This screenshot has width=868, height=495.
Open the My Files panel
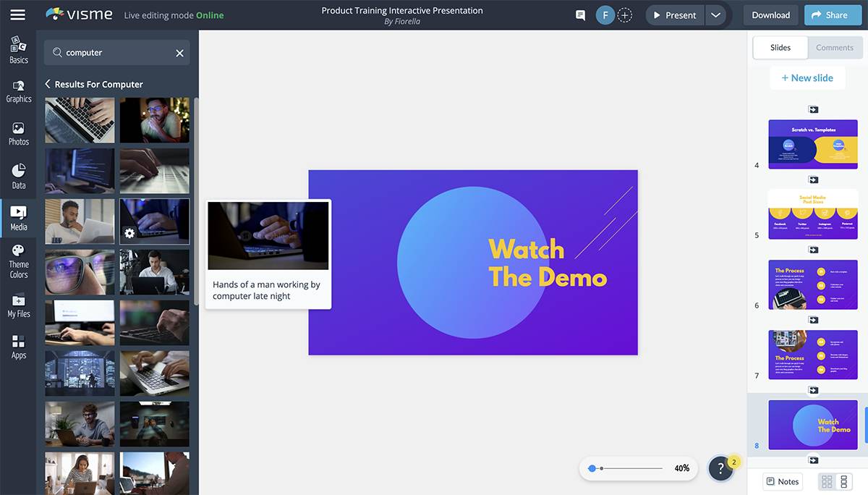(19, 305)
